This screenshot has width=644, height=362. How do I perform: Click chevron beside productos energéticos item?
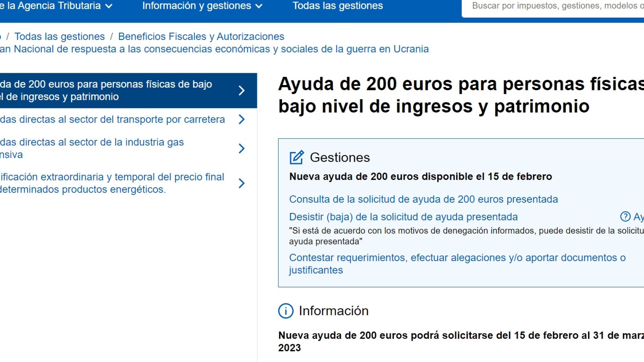(241, 183)
